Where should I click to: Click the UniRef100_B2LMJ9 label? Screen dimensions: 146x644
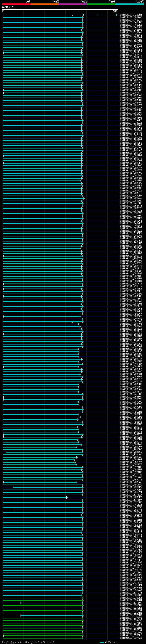point(131,72)
